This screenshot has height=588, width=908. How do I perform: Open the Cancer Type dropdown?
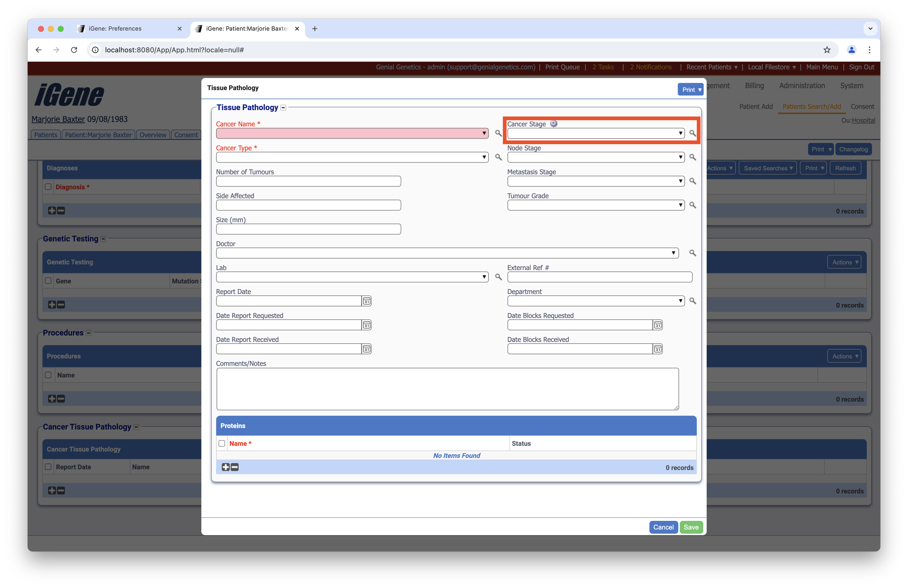point(484,157)
